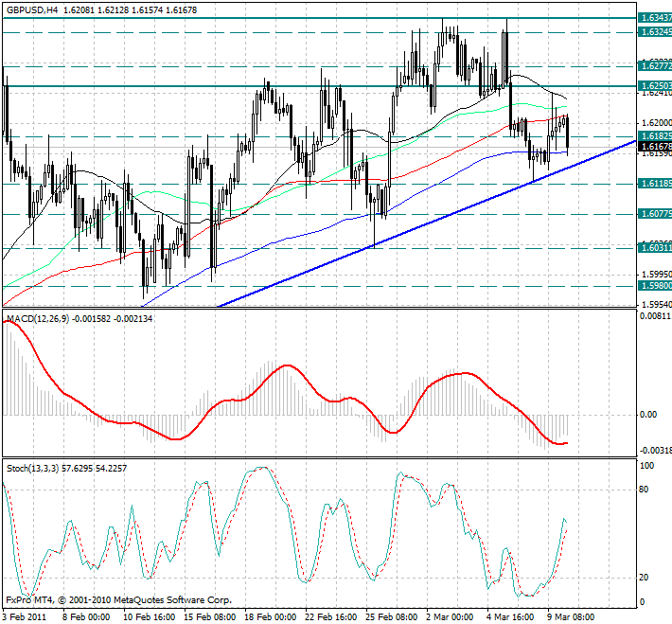Click the 1.6324 price level label
The width and height of the screenshot is (672, 624).
click(655, 32)
